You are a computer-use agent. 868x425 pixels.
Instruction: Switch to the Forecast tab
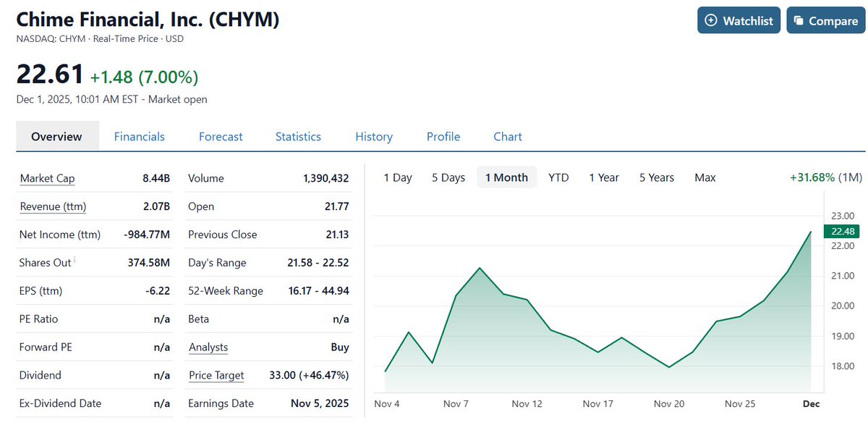click(x=221, y=136)
